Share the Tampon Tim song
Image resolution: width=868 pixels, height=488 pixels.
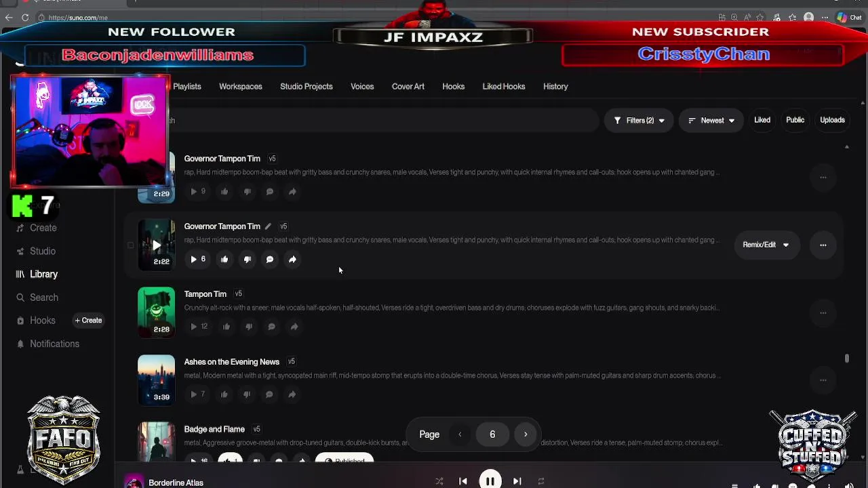click(x=294, y=327)
